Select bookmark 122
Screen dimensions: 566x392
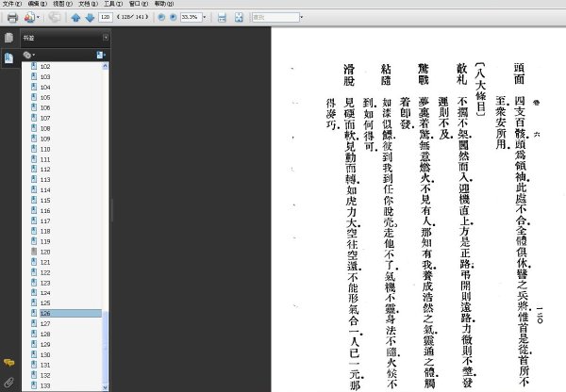tap(45, 272)
